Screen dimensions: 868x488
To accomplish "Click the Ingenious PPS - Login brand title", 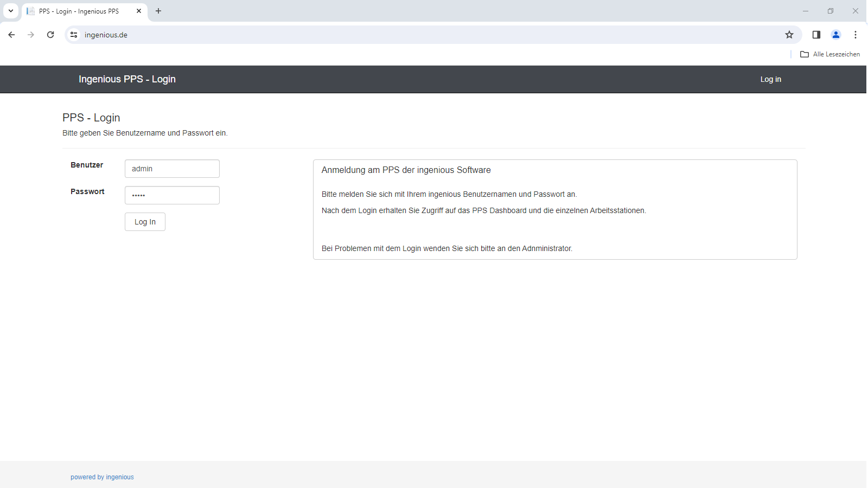I will point(127,79).
